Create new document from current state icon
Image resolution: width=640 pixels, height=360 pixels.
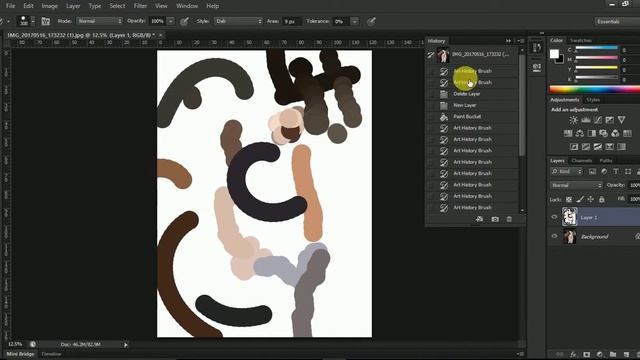pos(479,219)
